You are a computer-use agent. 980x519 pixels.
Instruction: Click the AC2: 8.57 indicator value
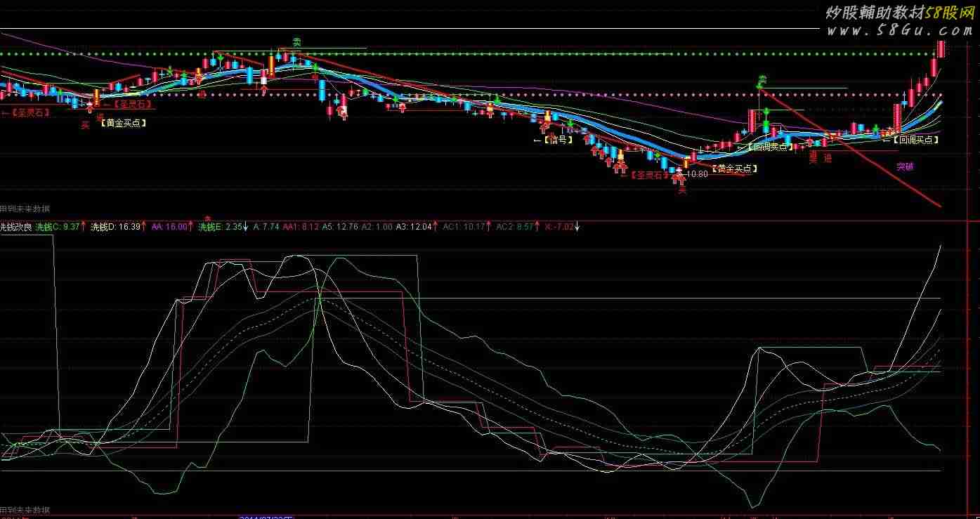tap(514, 227)
